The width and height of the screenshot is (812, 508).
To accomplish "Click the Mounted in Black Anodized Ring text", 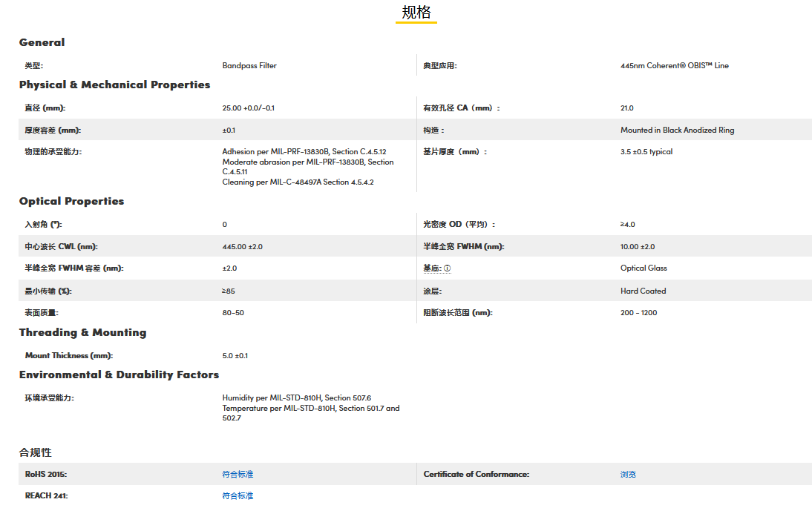I will click(677, 130).
